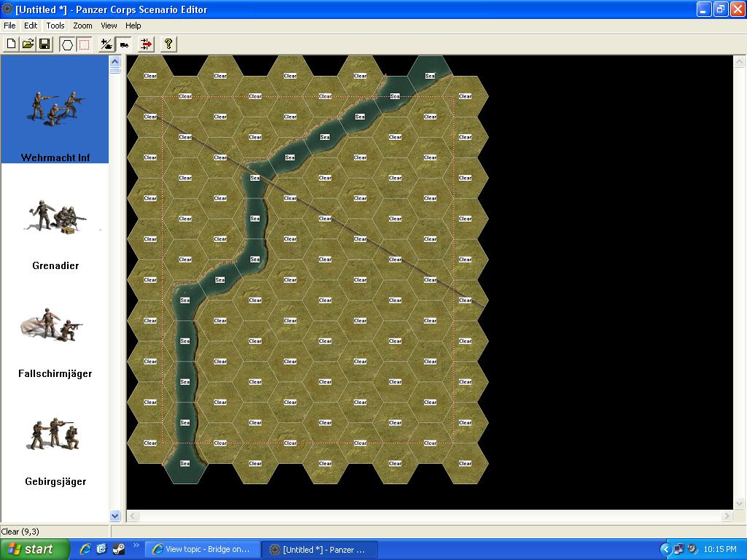Image resolution: width=747 pixels, height=560 pixels.
Task: Click the Scenario Editor title bar gear icon
Action: click(x=7, y=9)
